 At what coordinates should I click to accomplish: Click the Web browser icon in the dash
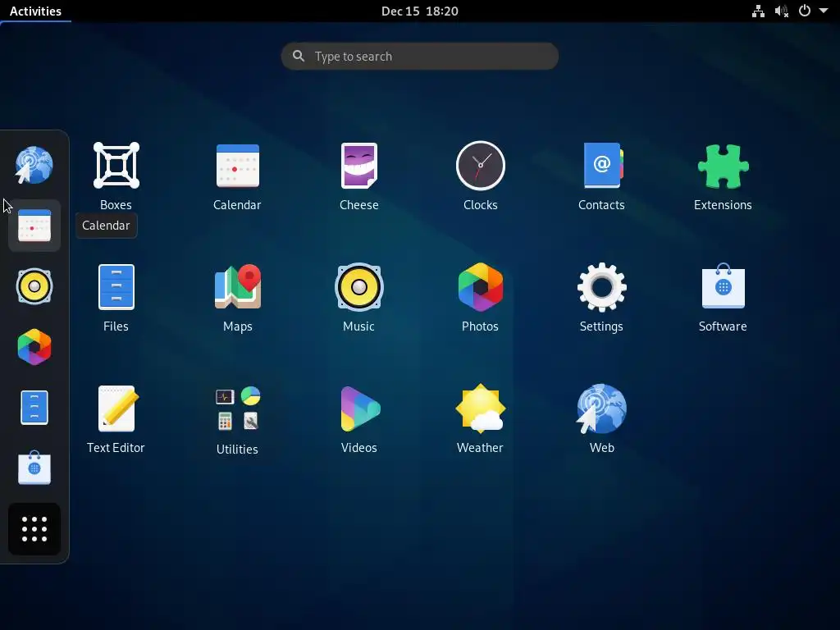pyautogui.click(x=34, y=165)
